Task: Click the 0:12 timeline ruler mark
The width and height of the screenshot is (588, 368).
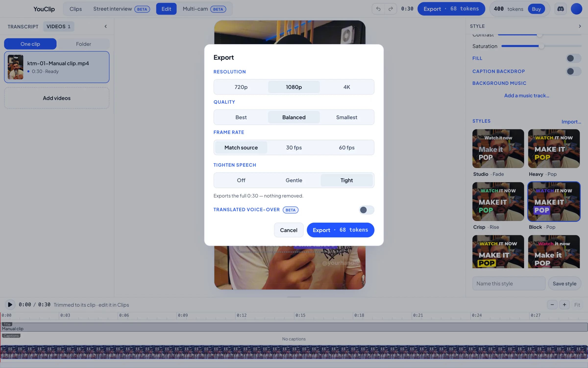Action: 241,315
